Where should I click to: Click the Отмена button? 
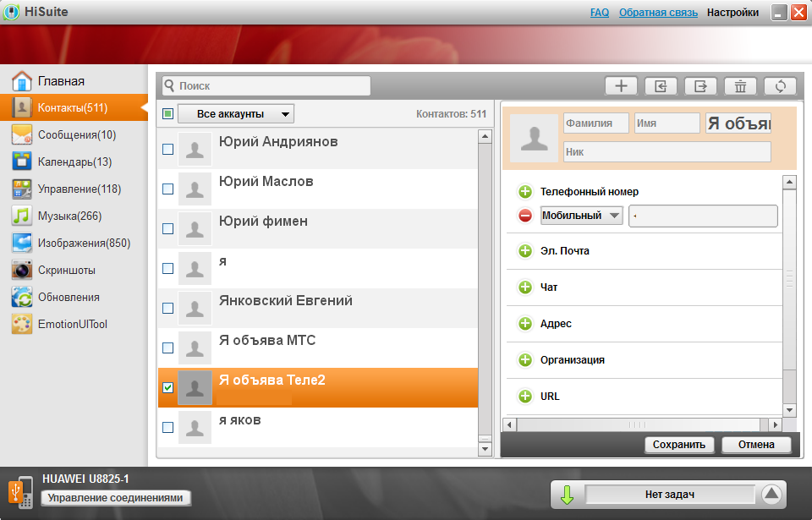[x=756, y=445]
